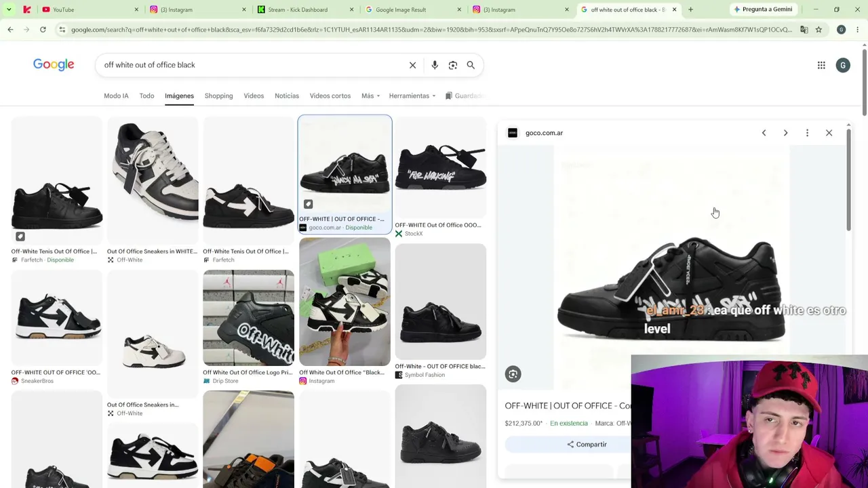This screenshot has height=488, width=868.
Task: Open 'OFF-WHITE Out Of Office OOO...' StockX title
Action: click(x=438, y=225)
